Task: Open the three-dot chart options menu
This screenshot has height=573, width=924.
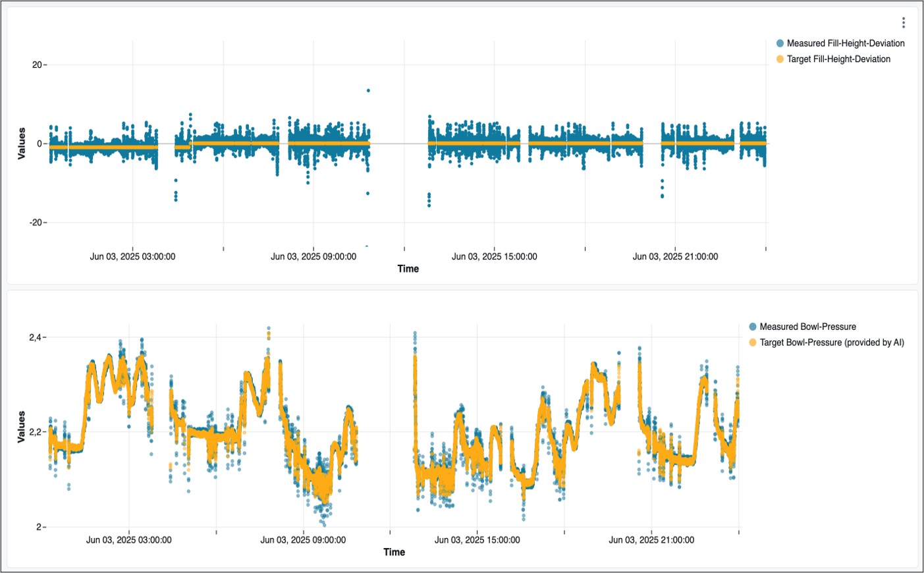Action: coord(903,23)
